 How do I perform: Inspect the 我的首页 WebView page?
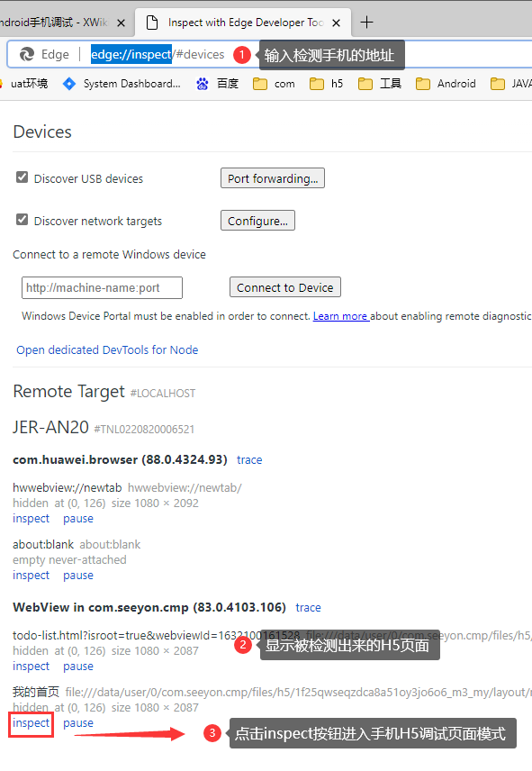click(31, 722)
